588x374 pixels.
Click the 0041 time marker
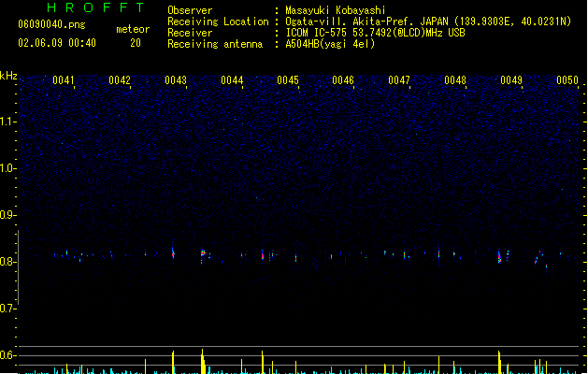(x=64, y=80)
